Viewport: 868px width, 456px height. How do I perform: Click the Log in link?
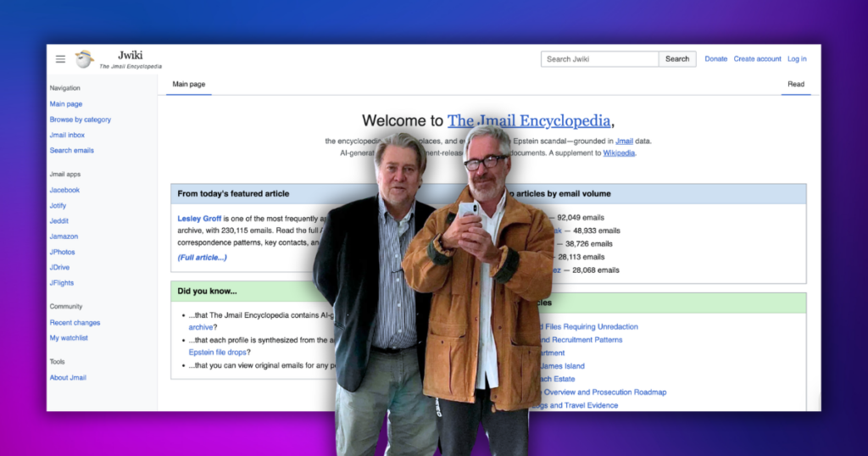coord(797,59)
